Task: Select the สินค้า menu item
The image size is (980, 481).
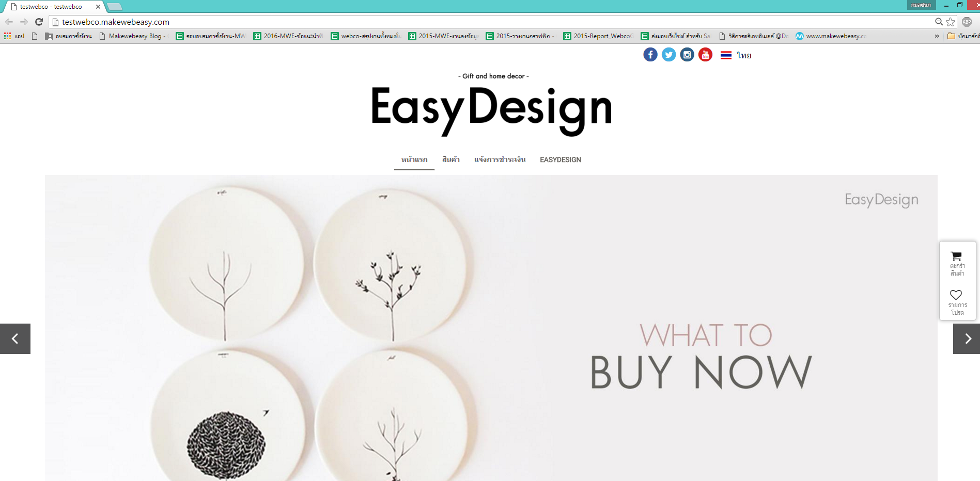Action: [x=451, y=159]
